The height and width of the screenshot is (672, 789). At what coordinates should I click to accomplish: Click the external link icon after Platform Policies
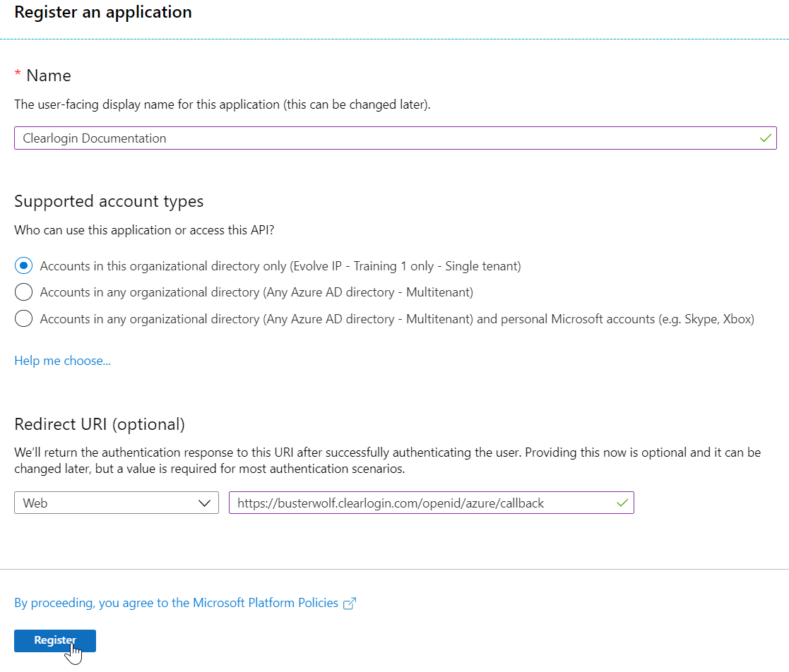(349, 604)
